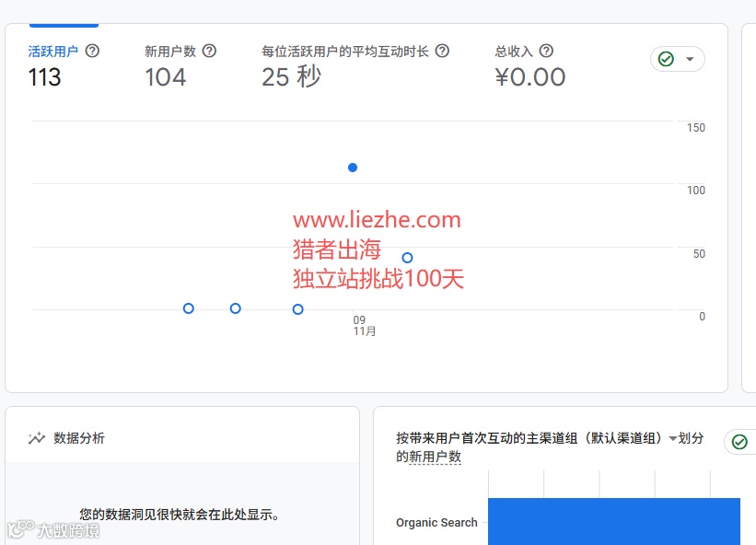The height and width of the screenshot is (545, 756).
Task: Open help icon next to 新用户数
Action: [209, 51]
